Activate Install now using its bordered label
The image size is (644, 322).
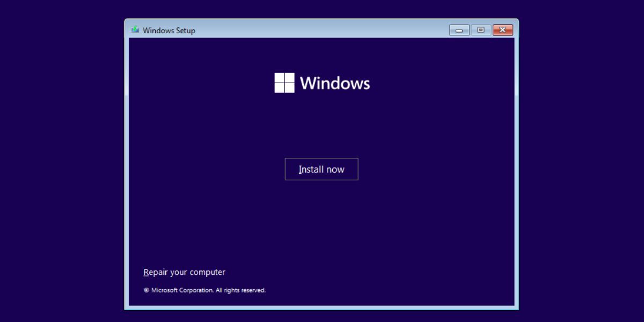[321, 169]
